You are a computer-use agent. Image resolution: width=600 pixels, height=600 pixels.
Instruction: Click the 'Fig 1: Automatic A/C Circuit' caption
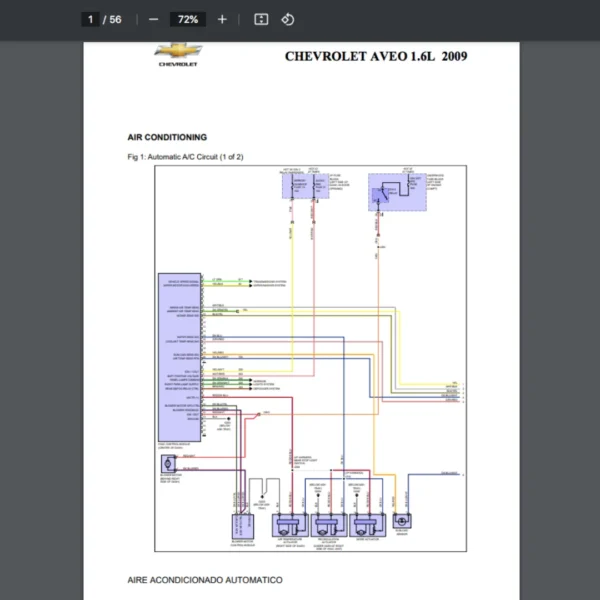pos(186,157)
